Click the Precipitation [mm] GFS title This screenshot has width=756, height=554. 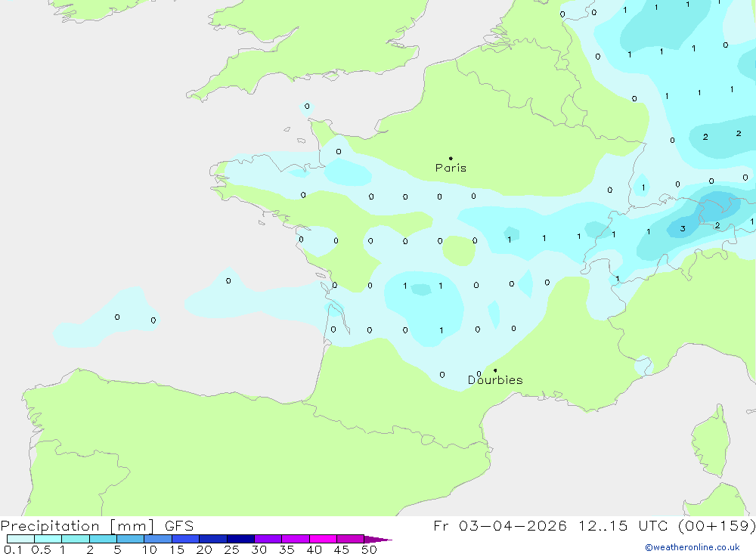[97, 525]
